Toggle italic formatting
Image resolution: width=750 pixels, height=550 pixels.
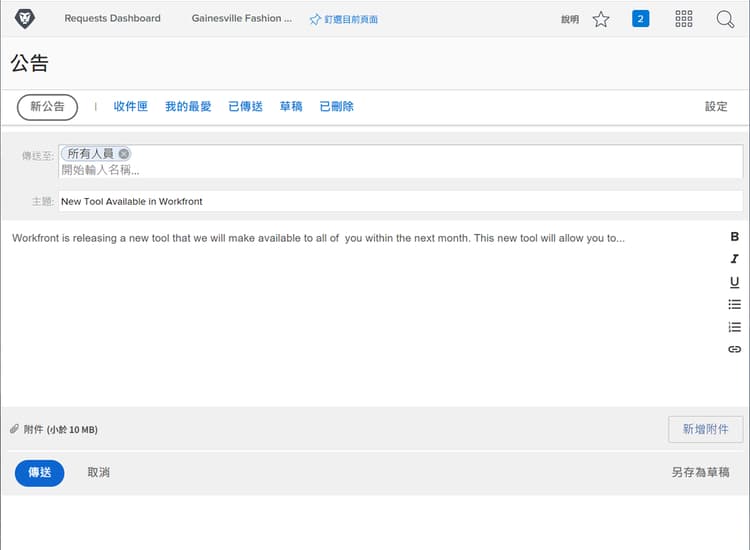click(x=735, y=259)
